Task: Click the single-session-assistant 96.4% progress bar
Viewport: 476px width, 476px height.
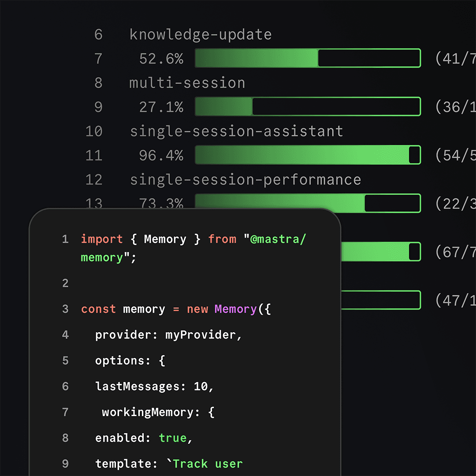Action: click(308, 155)
